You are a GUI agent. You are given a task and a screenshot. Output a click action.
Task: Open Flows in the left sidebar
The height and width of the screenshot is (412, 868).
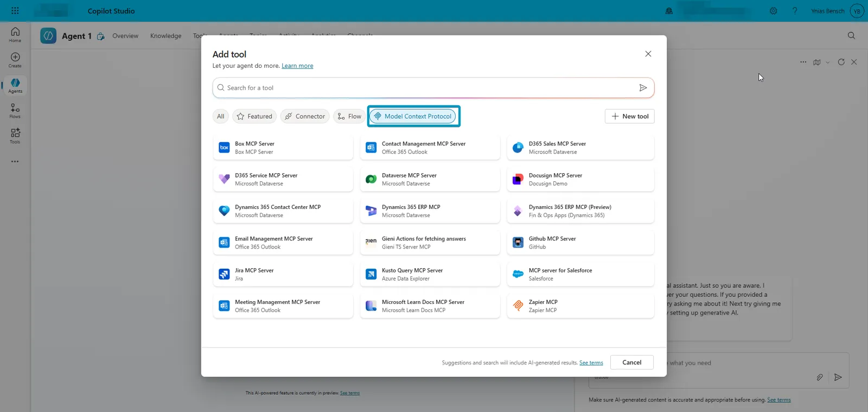(15, 111)
